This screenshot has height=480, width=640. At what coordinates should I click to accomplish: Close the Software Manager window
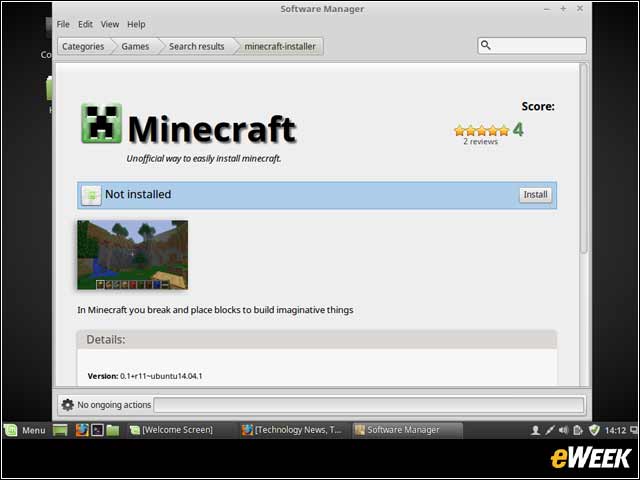pyautogui.click(x=580, y=9)
